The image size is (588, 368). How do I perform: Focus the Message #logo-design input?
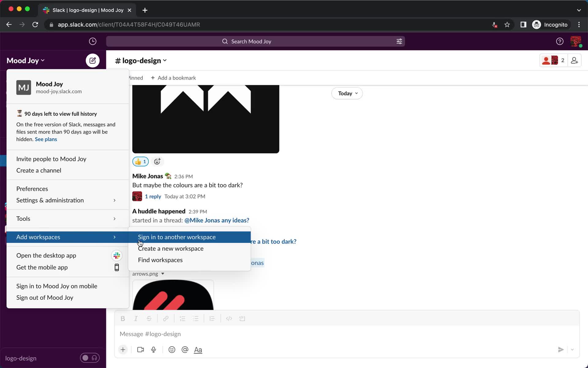[x=347, y=334]
